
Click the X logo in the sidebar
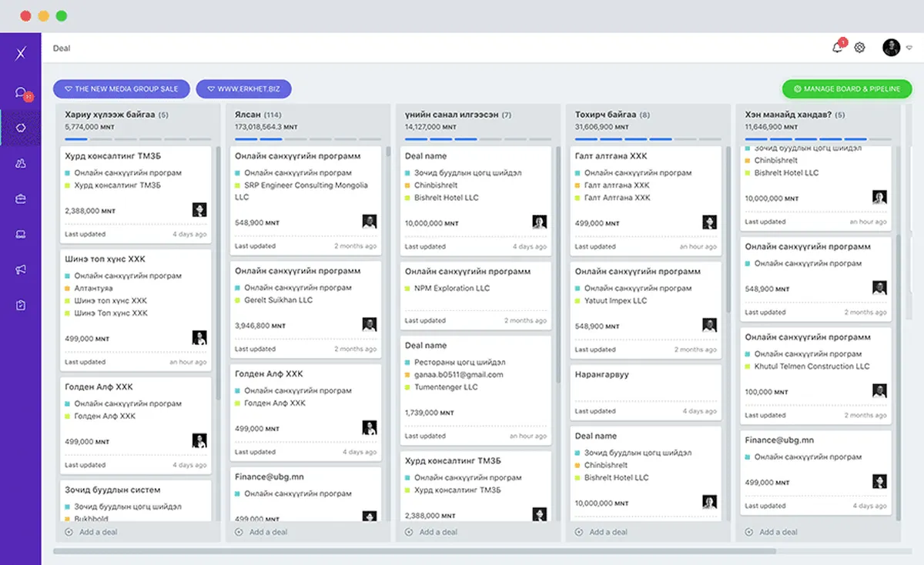[21, 52]
